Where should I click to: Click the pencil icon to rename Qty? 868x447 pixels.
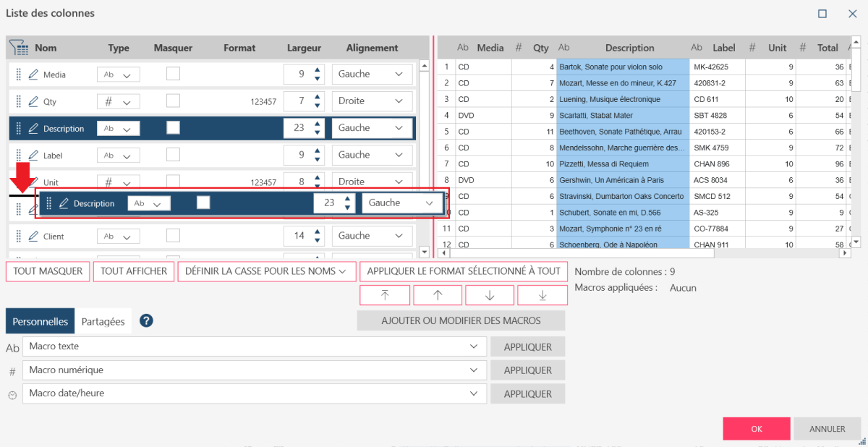[33, 102]
